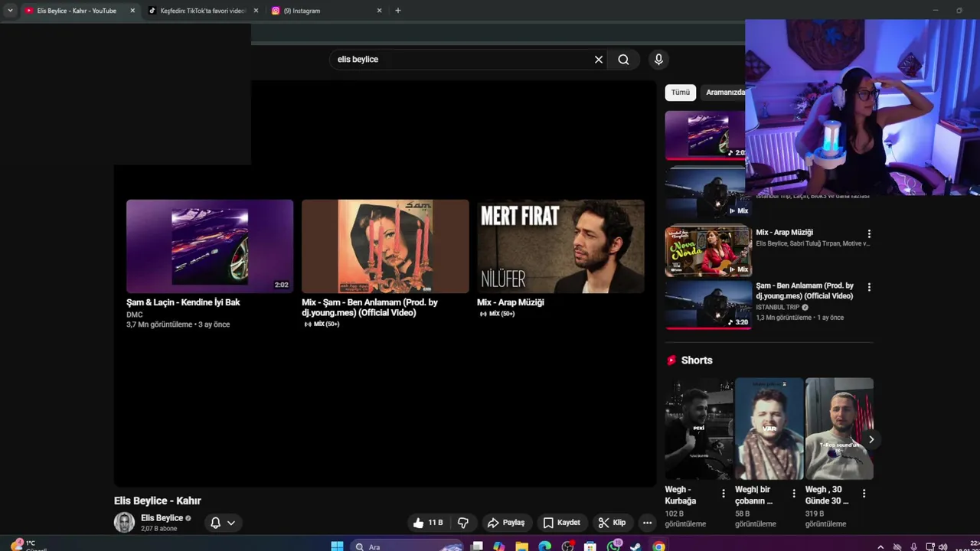The height and width of the screenshot is (551, 980).
Task: Open the Wegh, 30 Günde 30 short
Action: (x=839, y=429)
